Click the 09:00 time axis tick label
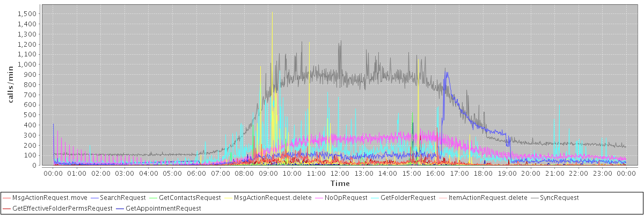 pyautogui.click(x=268, y=173)
